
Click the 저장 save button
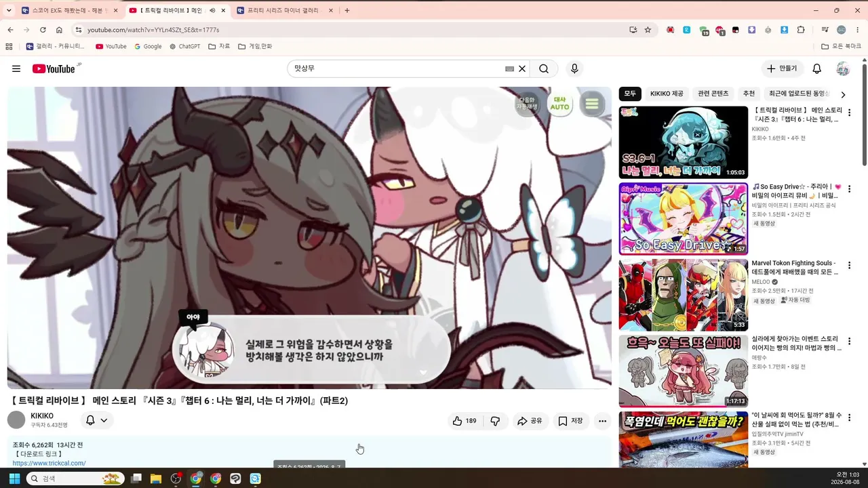(570, 421)
